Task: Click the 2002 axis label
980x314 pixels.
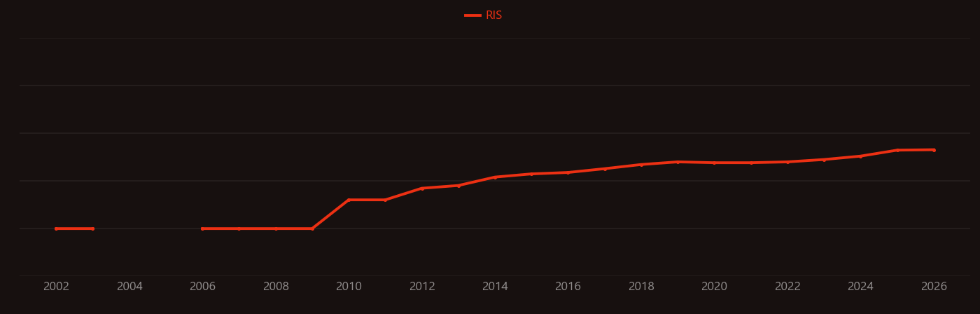Action: click(56, 287)
